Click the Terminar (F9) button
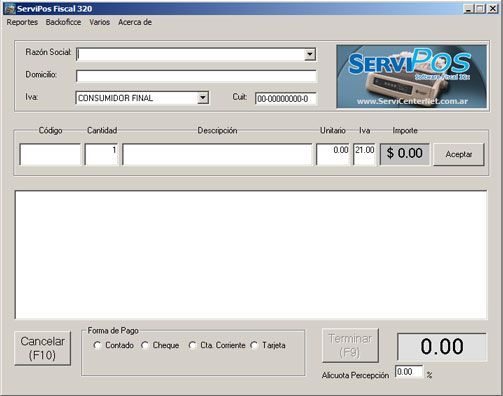The image size is (503, 396). tap(350, 345)
